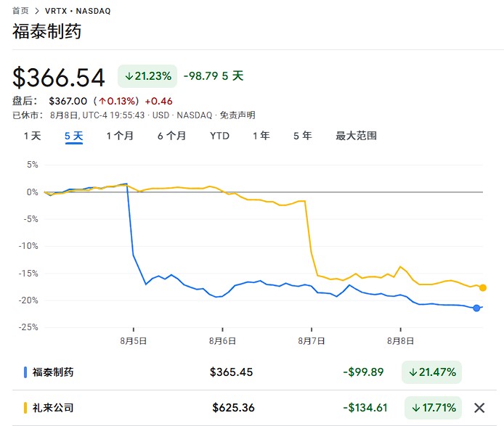Remove 礼来公司 comparison with X icon
This screenshot has width=504, height=426.
pyautogui.click(x=479, y=408)
